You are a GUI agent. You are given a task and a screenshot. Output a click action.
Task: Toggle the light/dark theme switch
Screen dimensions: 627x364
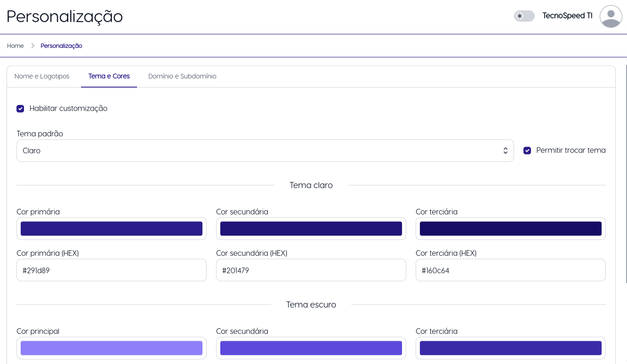point(524,16)
